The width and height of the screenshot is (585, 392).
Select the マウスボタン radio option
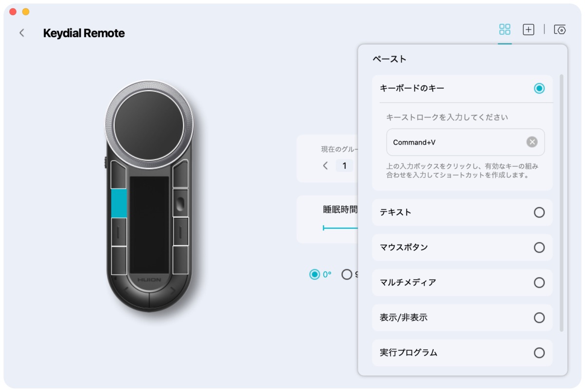pos(539,247)
